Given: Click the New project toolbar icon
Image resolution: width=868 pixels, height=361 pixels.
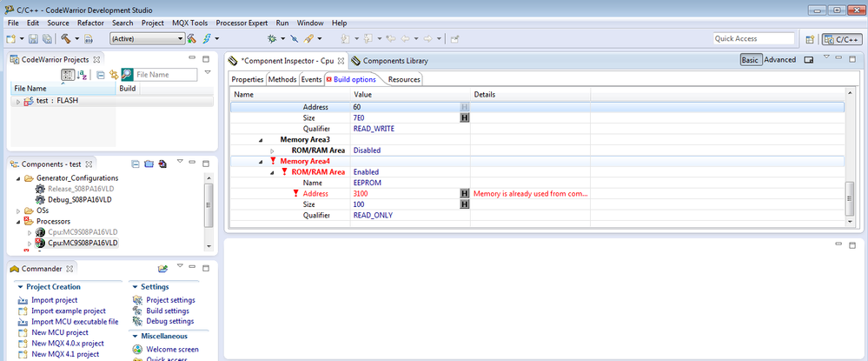Looking at the screenshot, I should [x=10, y=39].
